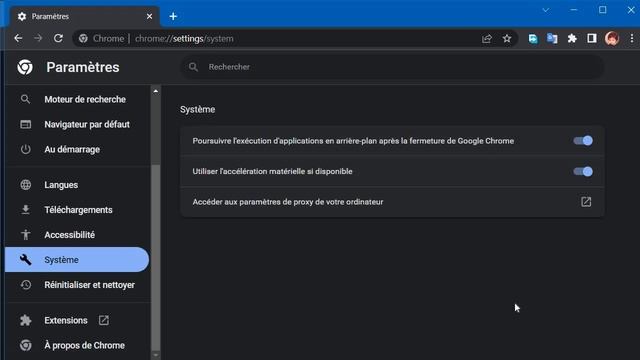Open Accessibilité settings

78,235
